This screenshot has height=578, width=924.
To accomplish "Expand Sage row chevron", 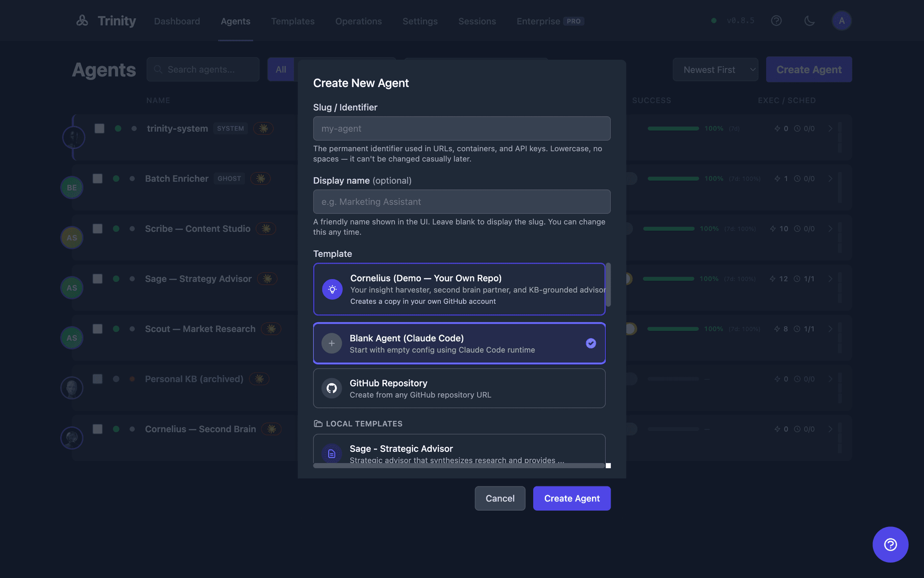I will coord(830,279).
